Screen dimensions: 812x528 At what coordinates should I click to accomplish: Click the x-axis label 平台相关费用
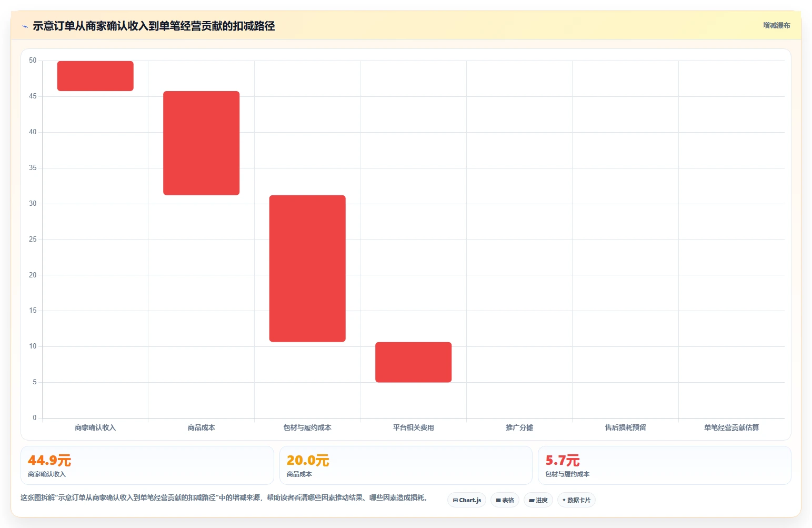413,427
